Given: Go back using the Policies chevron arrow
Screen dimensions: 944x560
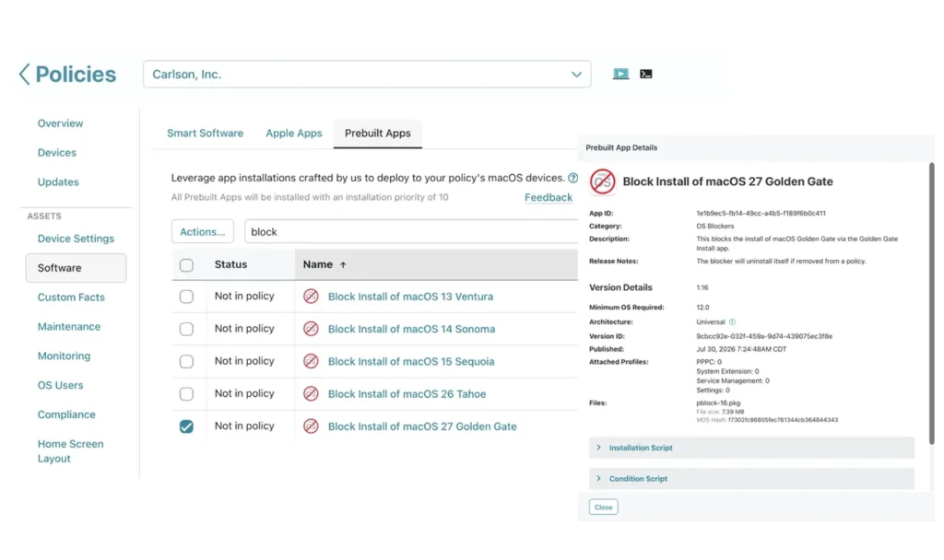Looking at the screenshot, I should coord(24,74).
